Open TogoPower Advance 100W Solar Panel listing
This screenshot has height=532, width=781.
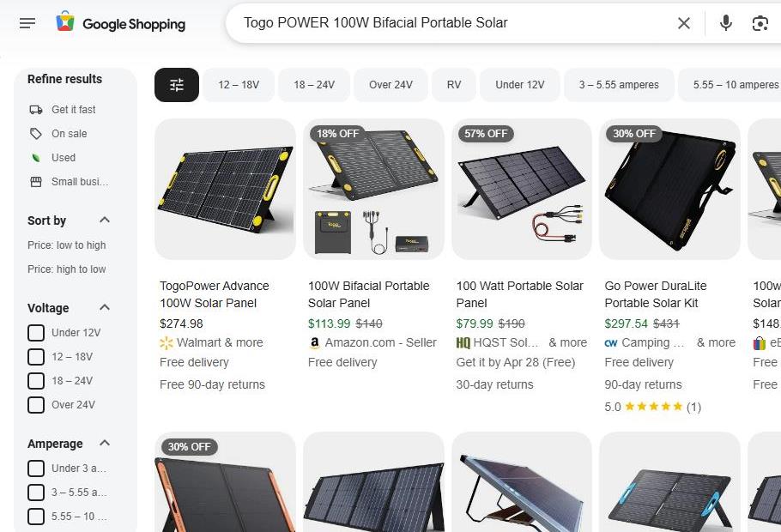pyautogui.click(x=215, y=294)
